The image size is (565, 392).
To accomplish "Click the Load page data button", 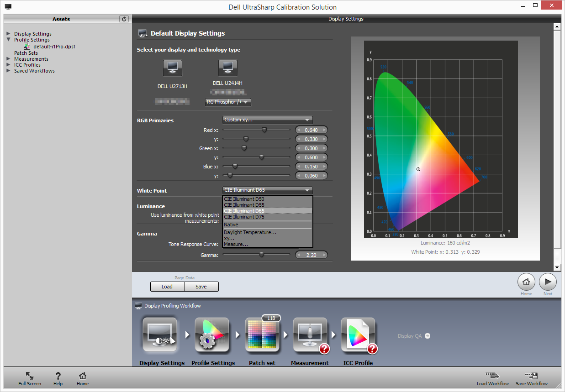I will pos(167,287).
